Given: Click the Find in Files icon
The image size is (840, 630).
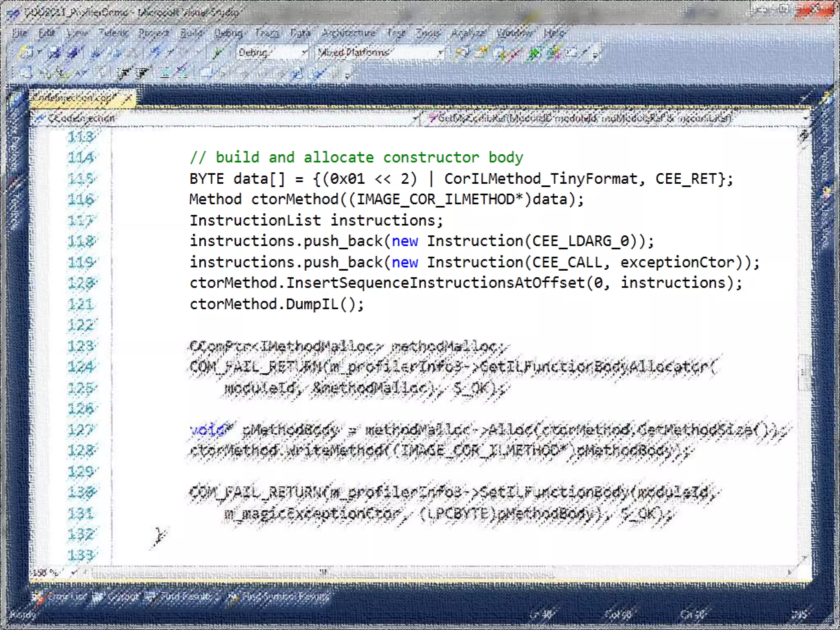Looking at the screenshot, I should click(463, 52).
